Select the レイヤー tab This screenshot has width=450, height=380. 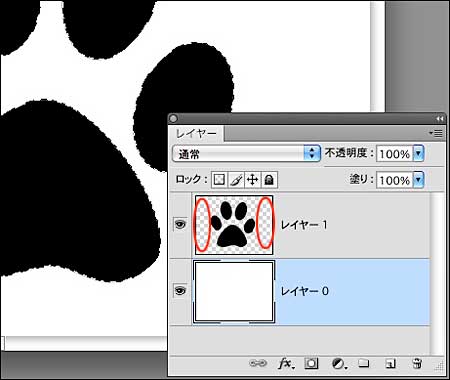tap(197, 134)
